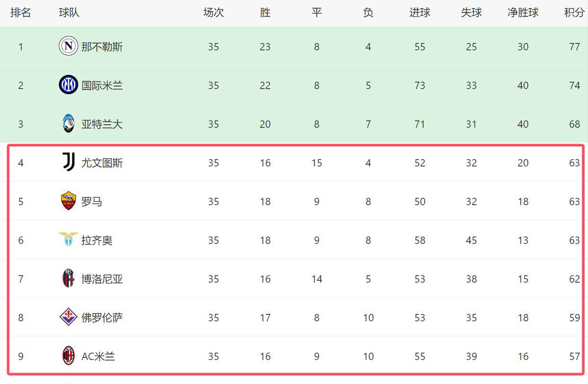Click the Atalanta club crest
588x384 pixels.
[69, 124]
